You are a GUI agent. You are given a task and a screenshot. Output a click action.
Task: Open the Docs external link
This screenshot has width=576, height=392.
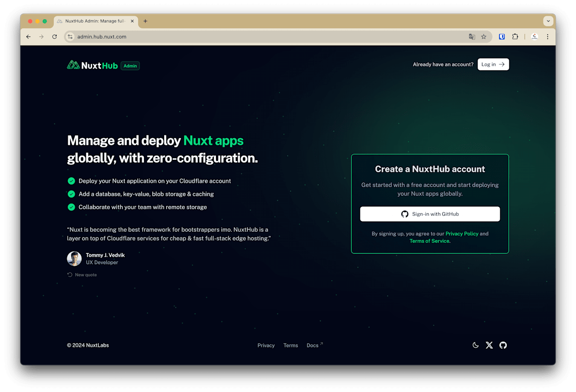click(314, 345)
